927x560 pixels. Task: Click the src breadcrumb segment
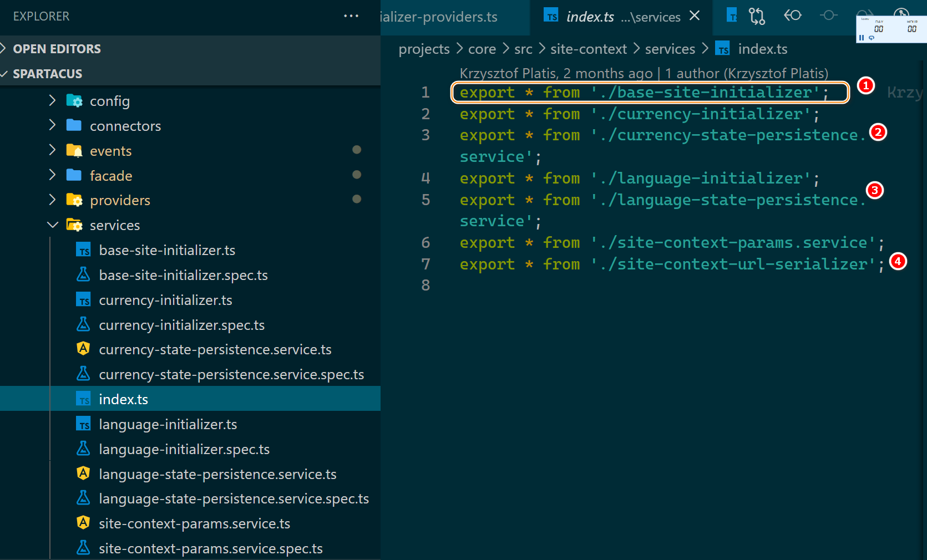coord(523,49)
